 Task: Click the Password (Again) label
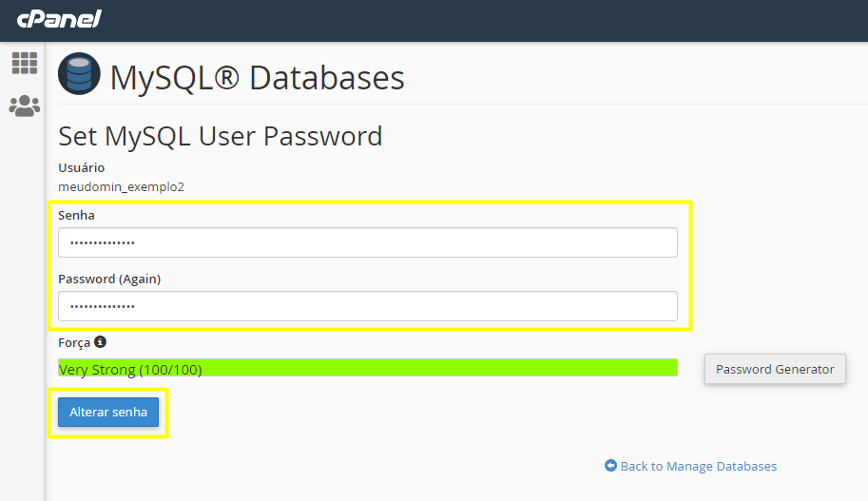(109, 279)
